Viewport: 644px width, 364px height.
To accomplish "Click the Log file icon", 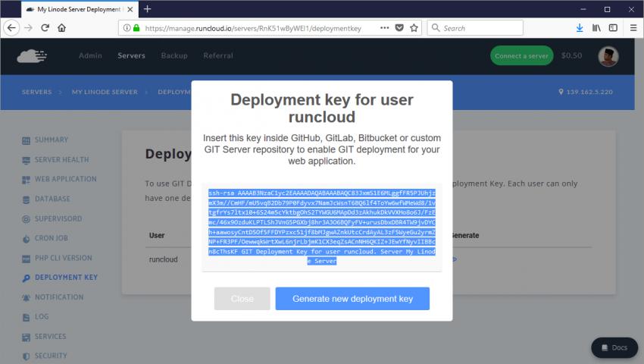I will coord(26,318).
